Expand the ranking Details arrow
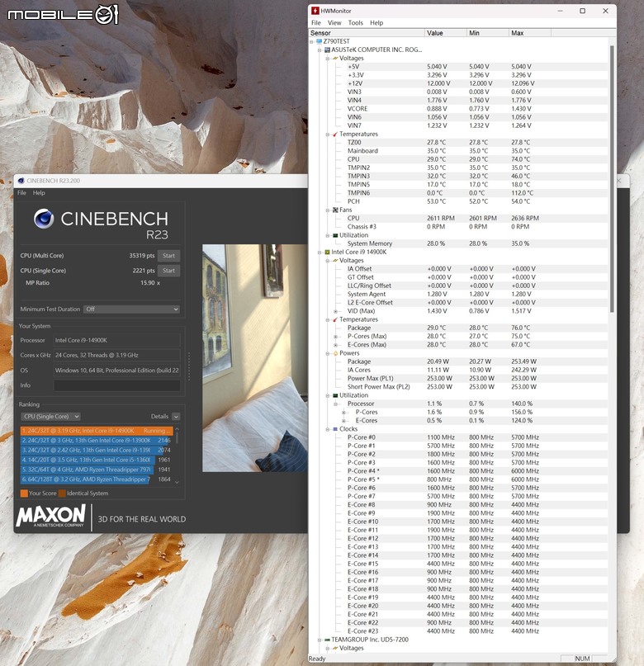This screenshot has height=666, width=644. (176, 417)
